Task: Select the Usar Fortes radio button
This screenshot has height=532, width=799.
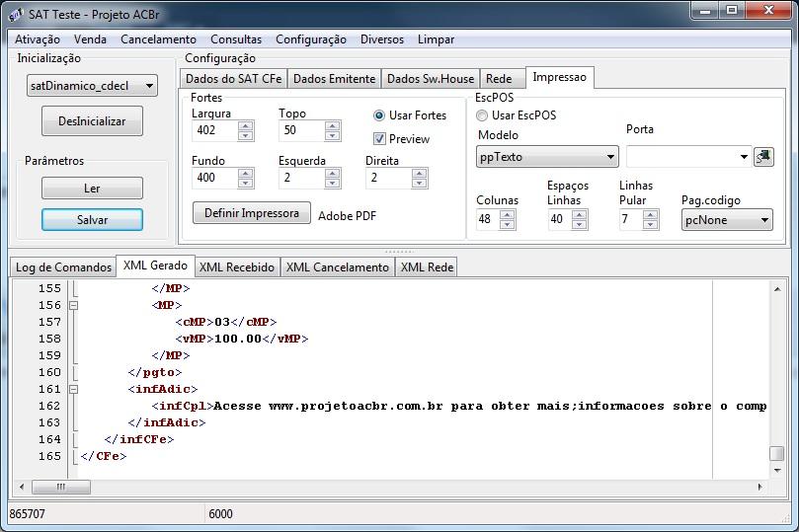Action: coord(379,115)
